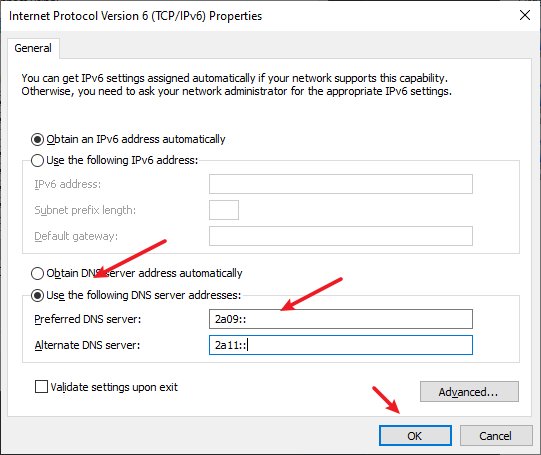Confirm the settings with OK
The image size is (541, 455).
click(415, 435)
